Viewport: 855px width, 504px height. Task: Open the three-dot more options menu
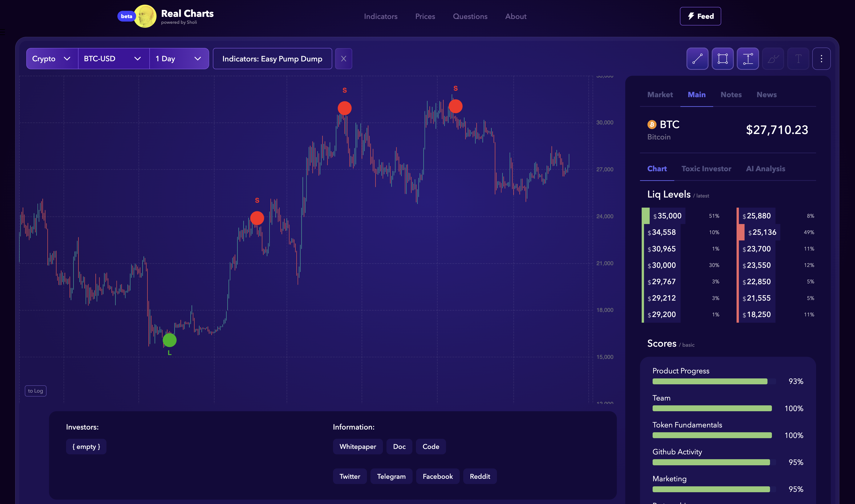(821, 59)
